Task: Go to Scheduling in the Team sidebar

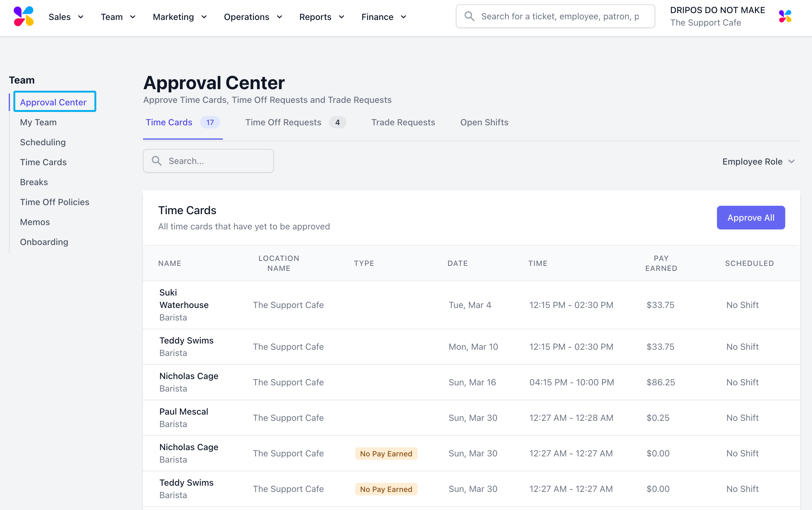Action: click(43, 142)
